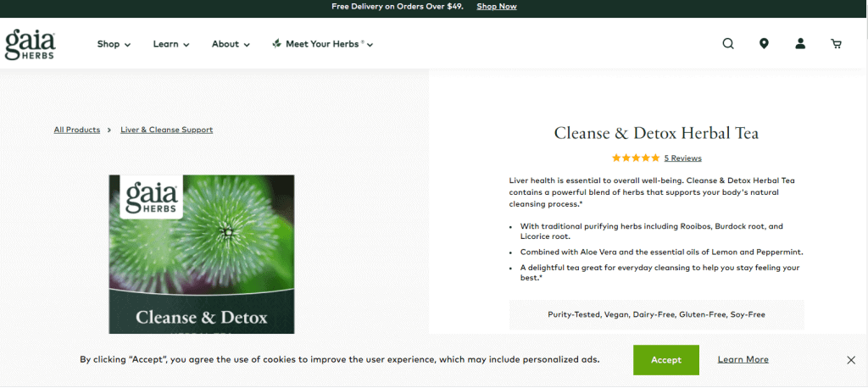Go to Gaia Herbs home logo
The height and width of the screenshot is (388, 868).
(30, 44)
